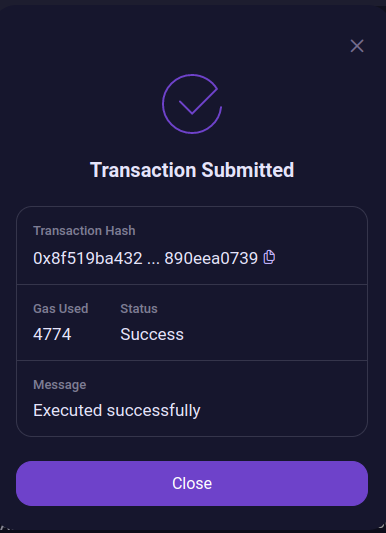The width and height of the screenshot is (386, 533).
Task: Click the Transaction Hash label
Action: click(x=84, y=231)
